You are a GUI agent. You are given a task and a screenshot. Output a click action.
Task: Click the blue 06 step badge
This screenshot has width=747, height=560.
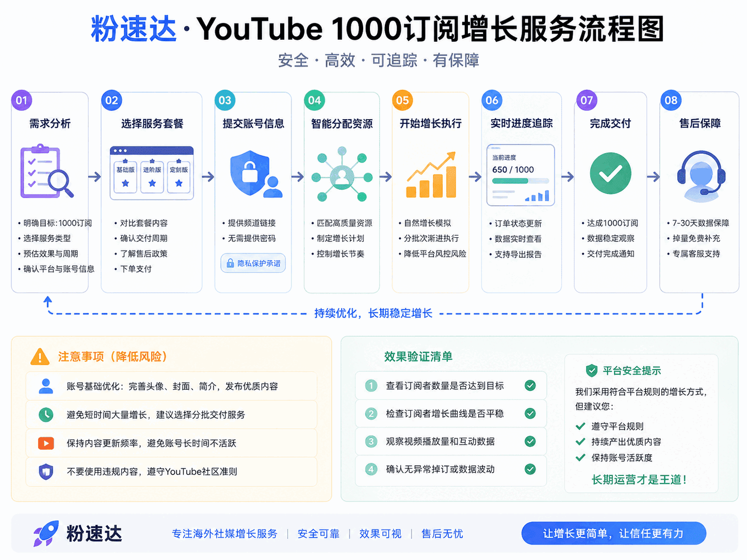coord(492,100)
